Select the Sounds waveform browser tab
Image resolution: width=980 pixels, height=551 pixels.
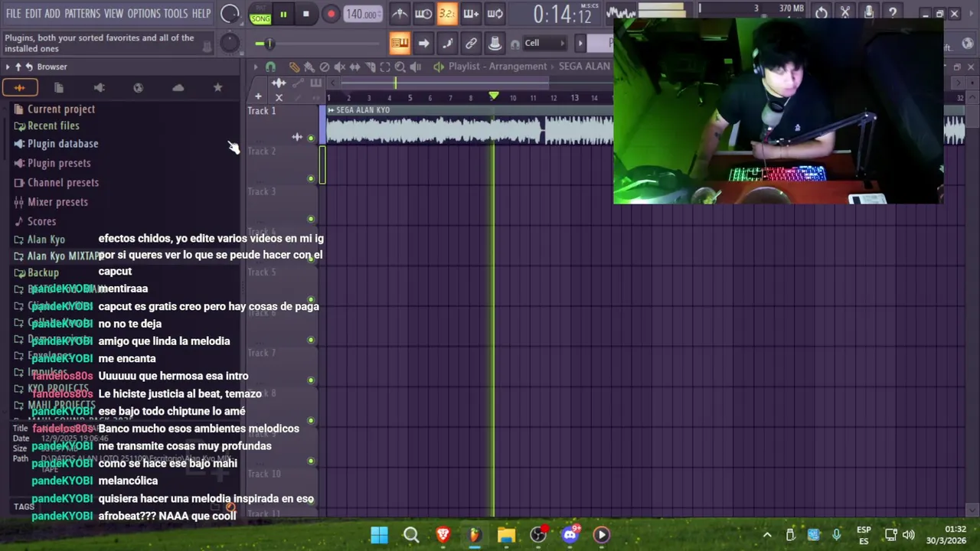19,87
